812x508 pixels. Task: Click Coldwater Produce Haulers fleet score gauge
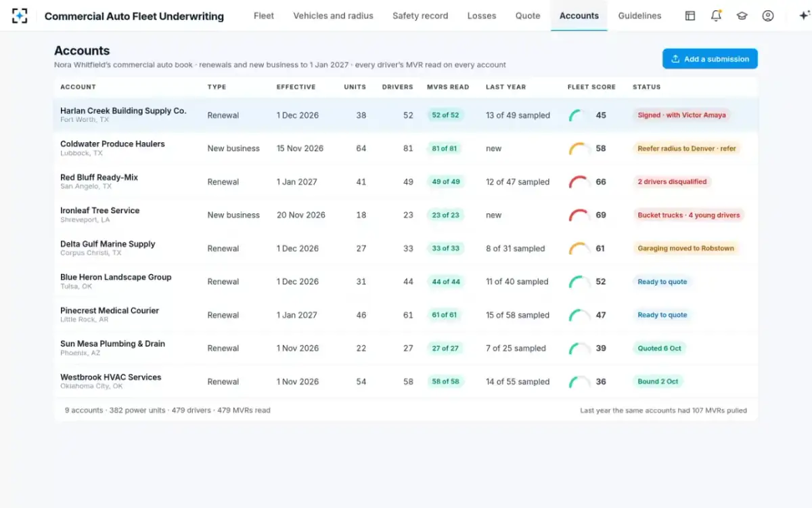click(x=579, y=148)
